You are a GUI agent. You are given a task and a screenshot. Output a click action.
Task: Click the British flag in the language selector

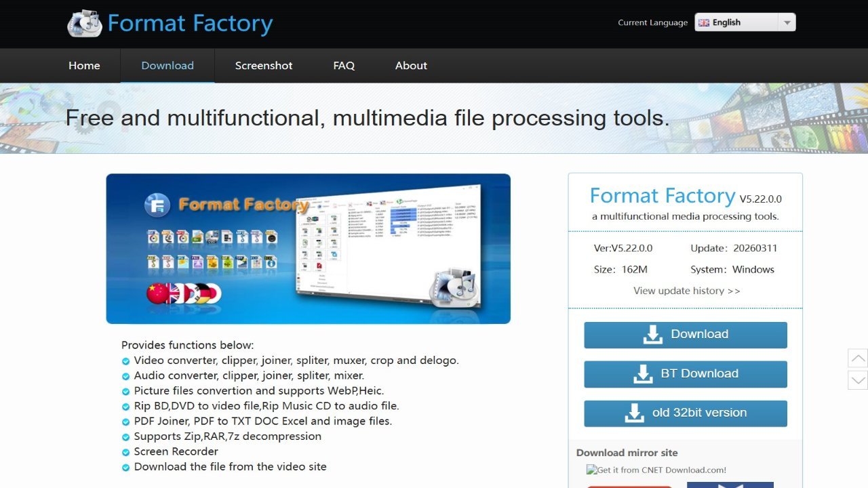[704, 22]
